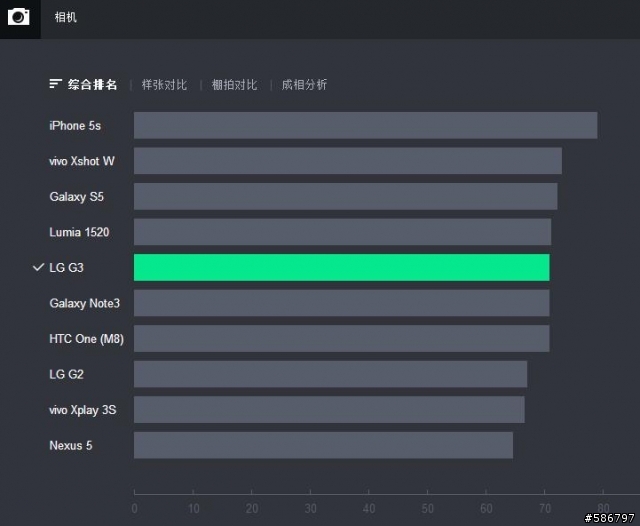Click the green LG G3 bar
Image resolution: width=640 pixels, height=526 pixels.
coord(342,267)
